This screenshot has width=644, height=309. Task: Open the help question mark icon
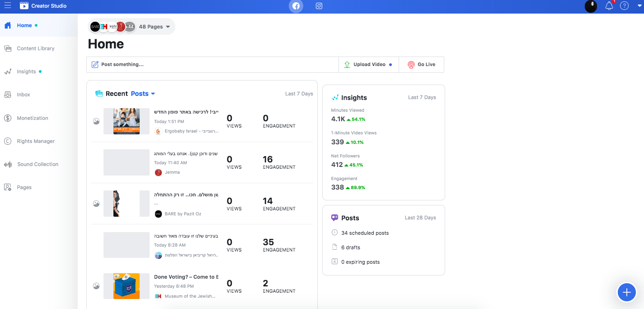(x=624, y=6)
